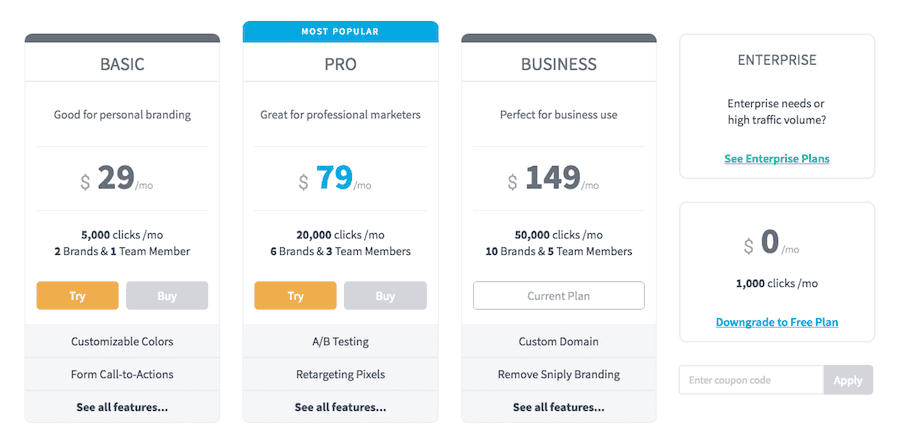This screenshot has height=444, width=900.
Task: Click Try button on Basic plan
Action: pos(77,296)
